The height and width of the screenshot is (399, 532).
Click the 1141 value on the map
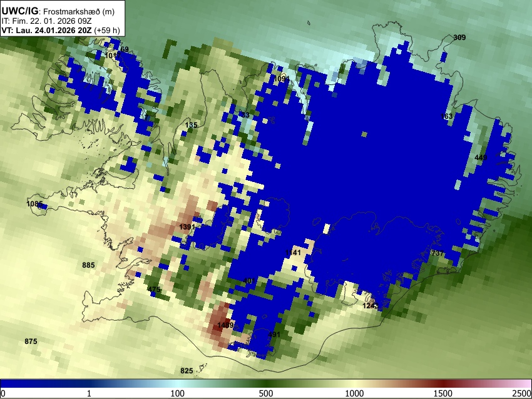tap(293, 253)
